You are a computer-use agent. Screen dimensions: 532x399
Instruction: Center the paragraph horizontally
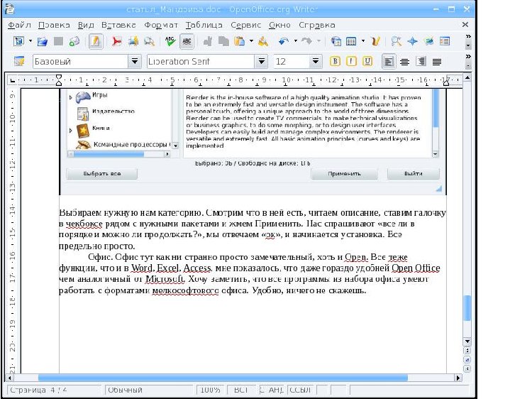tap(404, 62)
